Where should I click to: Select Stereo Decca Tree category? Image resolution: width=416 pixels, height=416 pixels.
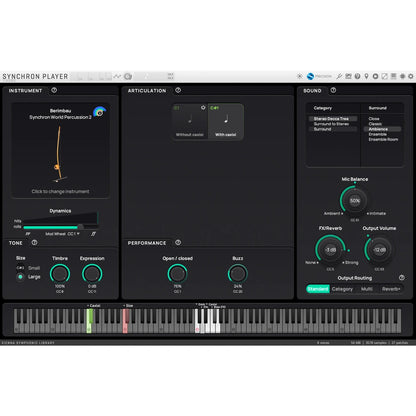pyautogui.click(x=333, y=119)
